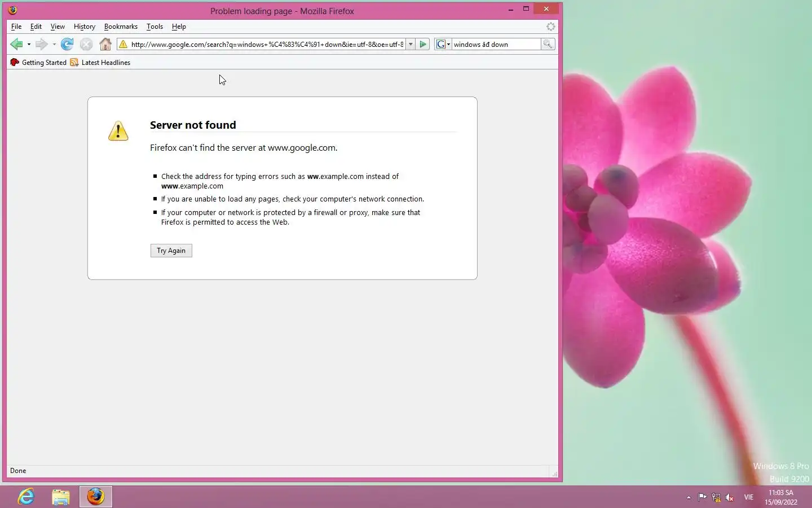
Task: Open the Action Center flag icon
Action: 703,497
